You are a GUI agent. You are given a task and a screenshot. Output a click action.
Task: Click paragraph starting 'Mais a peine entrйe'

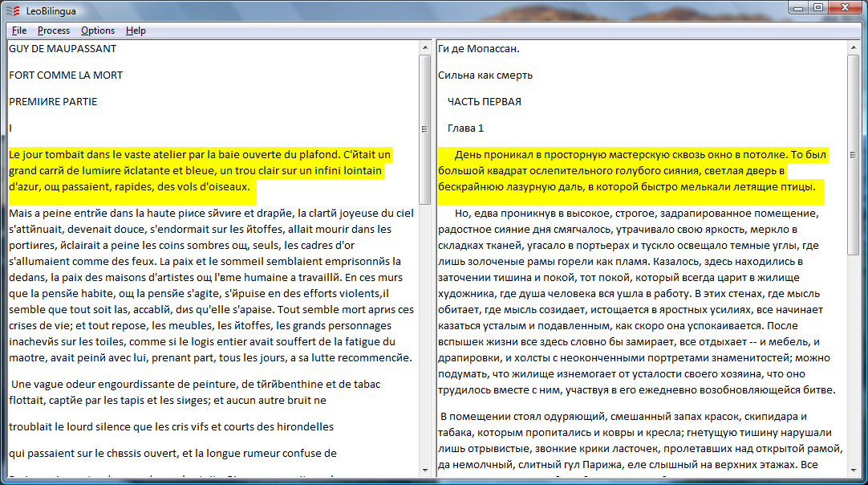212,285
